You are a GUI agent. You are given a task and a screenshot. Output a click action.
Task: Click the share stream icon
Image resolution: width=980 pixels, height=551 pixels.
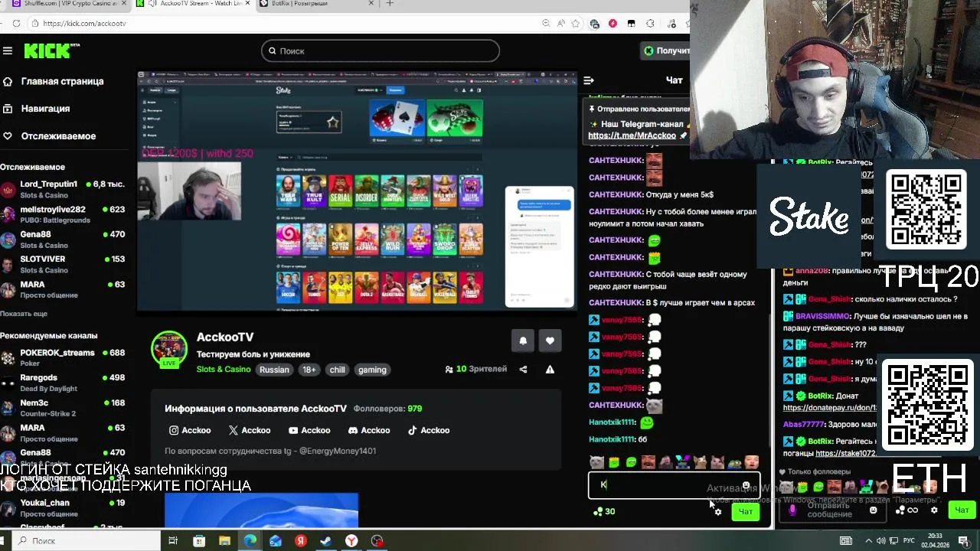point(523,369)
